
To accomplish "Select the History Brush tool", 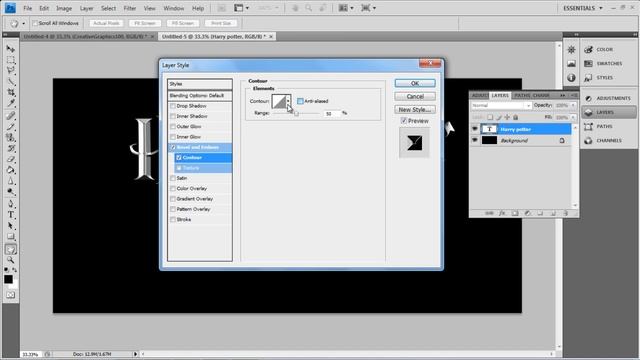I will tap(11, 149).
